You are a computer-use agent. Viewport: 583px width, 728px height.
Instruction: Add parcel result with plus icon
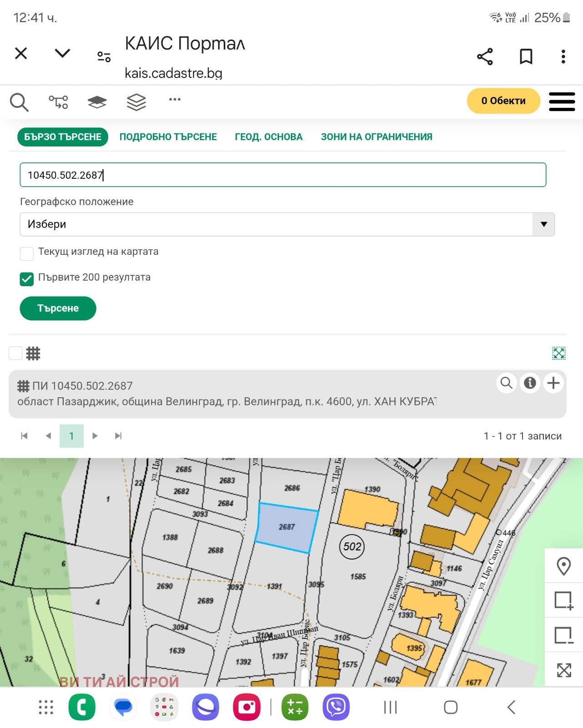coord(553,383)
